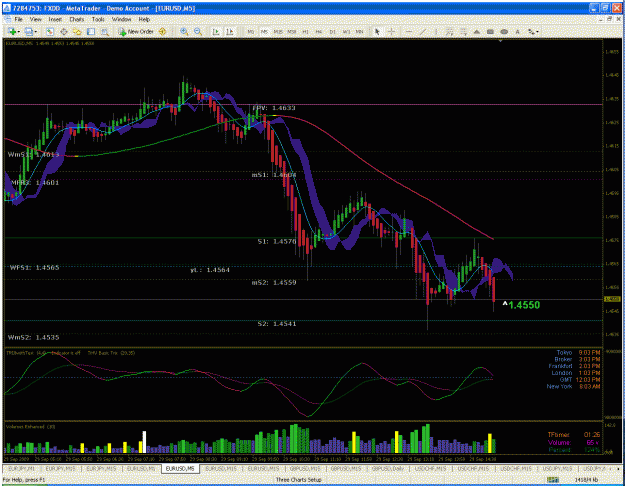Switch chart to M5 timeframe

point(264,31)
